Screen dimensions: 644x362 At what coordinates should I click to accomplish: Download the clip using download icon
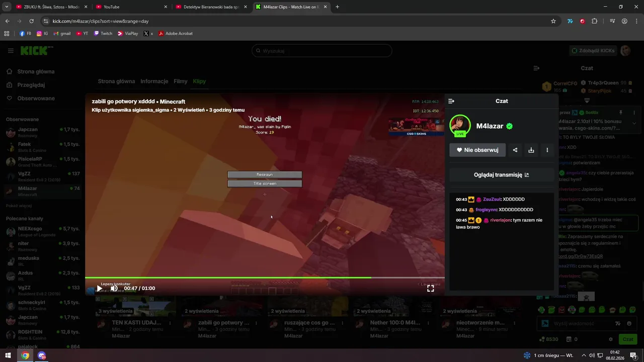(x=531, y=150)
